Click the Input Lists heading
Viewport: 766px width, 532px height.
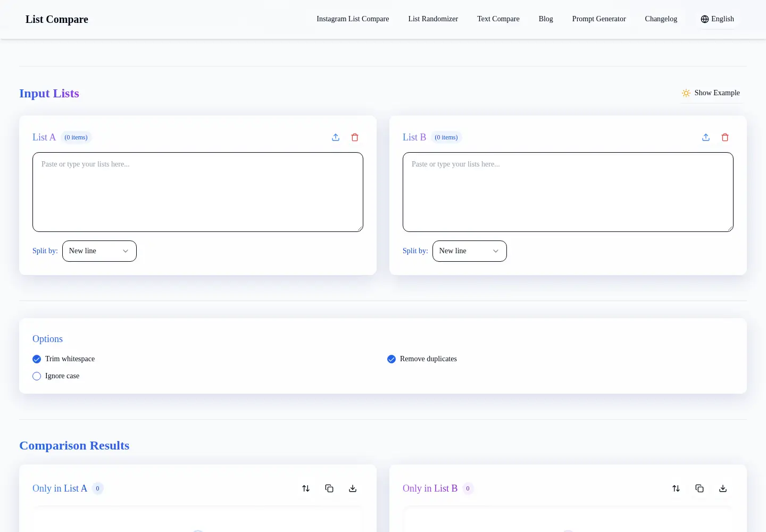pyautogui.click(x=49, y=94)
